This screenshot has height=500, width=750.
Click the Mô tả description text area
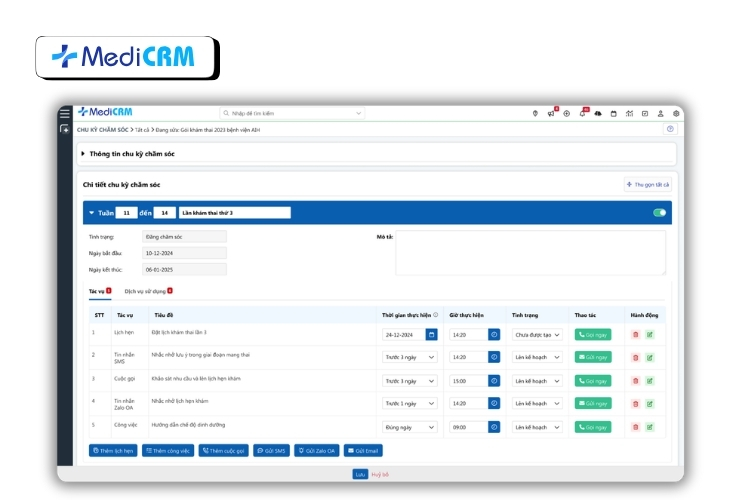pyautogui.click(x=530, y=253)
